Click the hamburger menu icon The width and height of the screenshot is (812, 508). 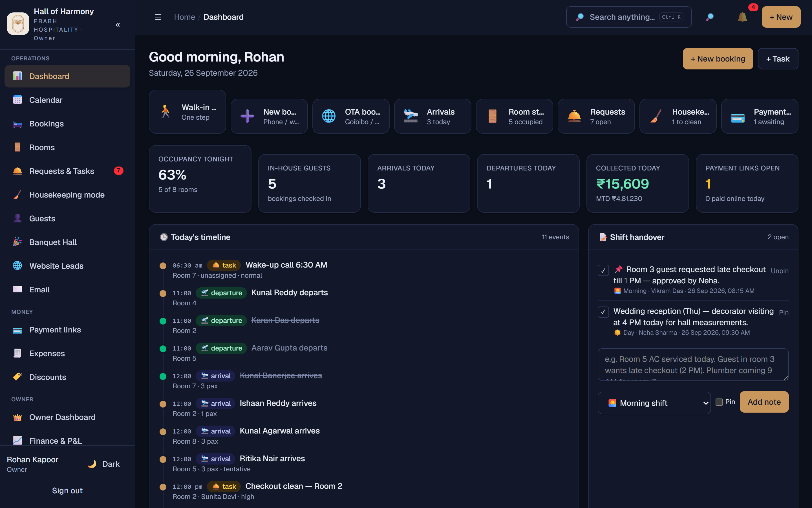click(158, 17)
